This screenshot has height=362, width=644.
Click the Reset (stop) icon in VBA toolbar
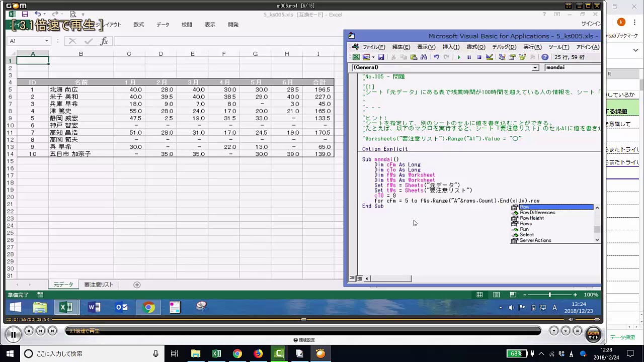coord(479,57)
